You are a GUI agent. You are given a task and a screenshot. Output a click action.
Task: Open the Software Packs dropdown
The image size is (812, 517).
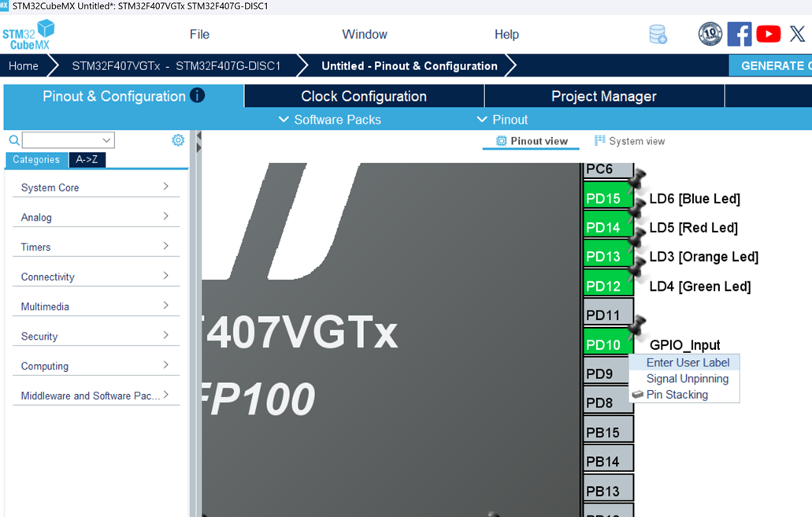(330, 120)
